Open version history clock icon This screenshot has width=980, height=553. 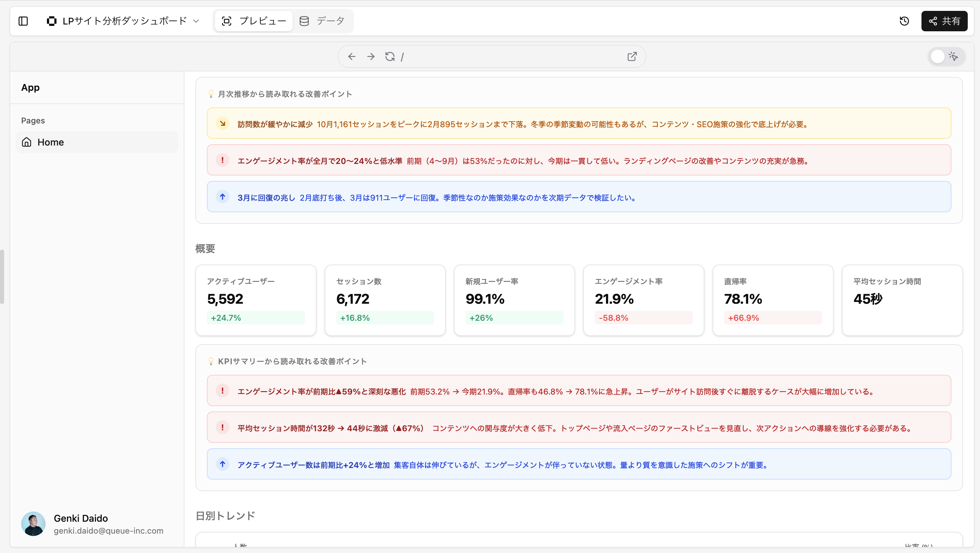tap(904, 21)
